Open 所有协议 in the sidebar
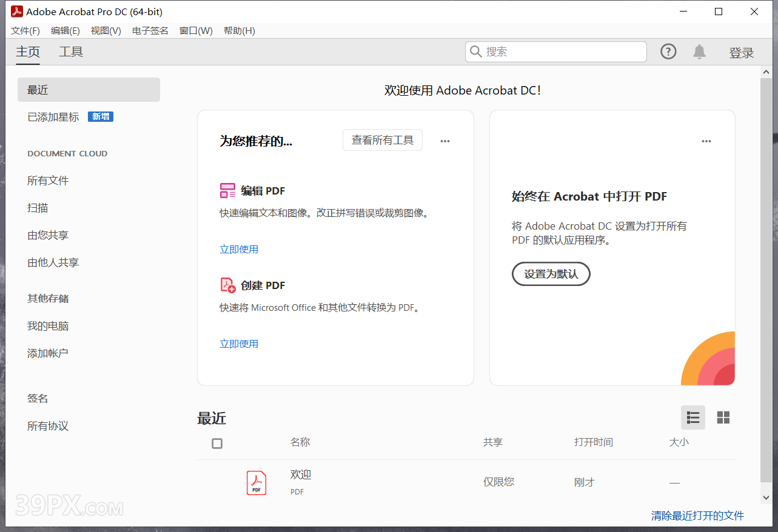The height and width of the screenshot is (532, 778). tap(48, 426)
